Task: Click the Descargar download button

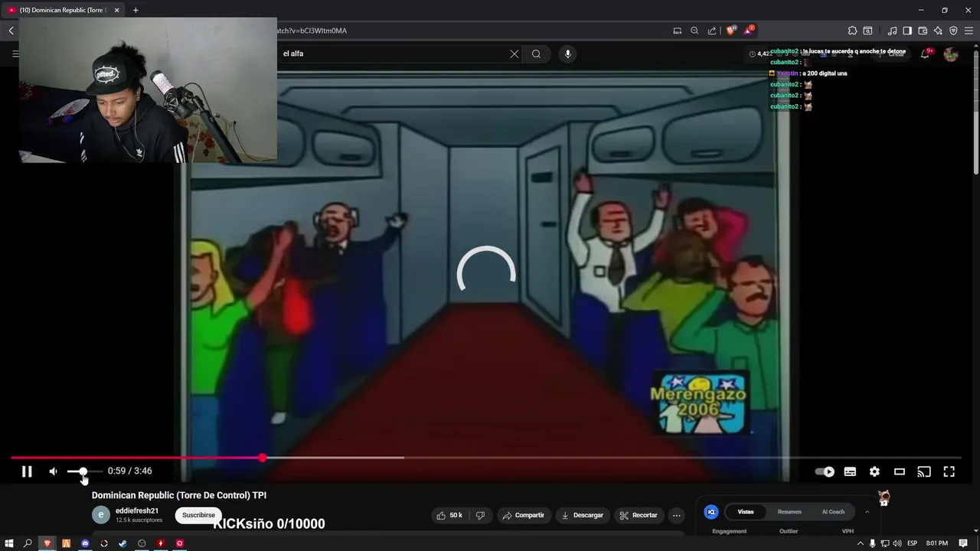Action: point(583,515)
